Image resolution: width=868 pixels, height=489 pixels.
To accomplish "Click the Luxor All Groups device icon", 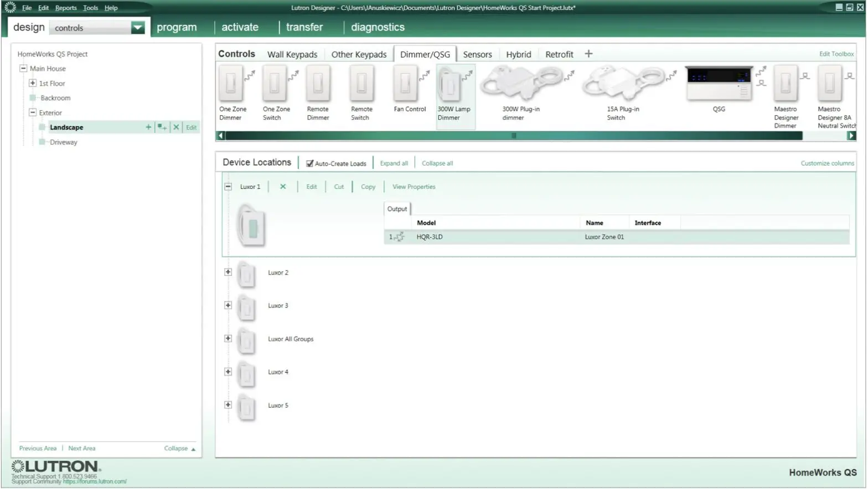I will (x=246, y=341).
